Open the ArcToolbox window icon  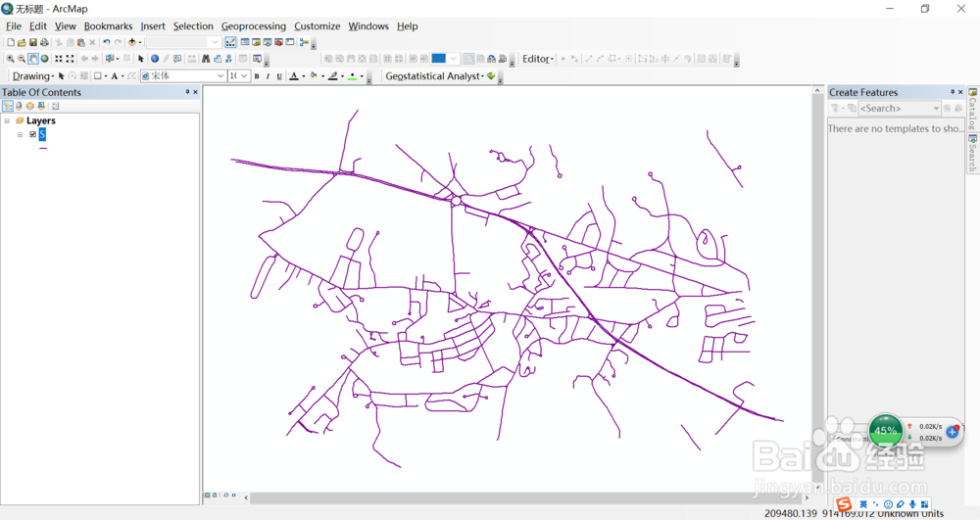(x=278, y=42)
